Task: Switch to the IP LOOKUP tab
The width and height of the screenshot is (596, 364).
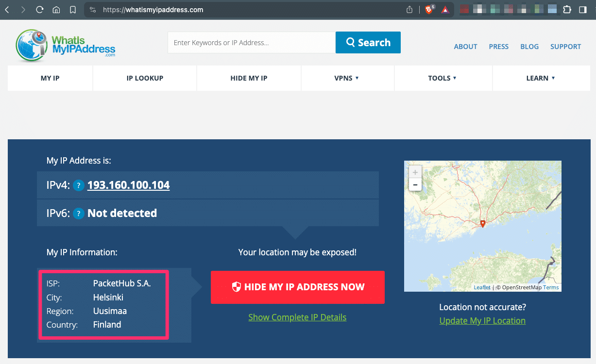Action: 144,78
